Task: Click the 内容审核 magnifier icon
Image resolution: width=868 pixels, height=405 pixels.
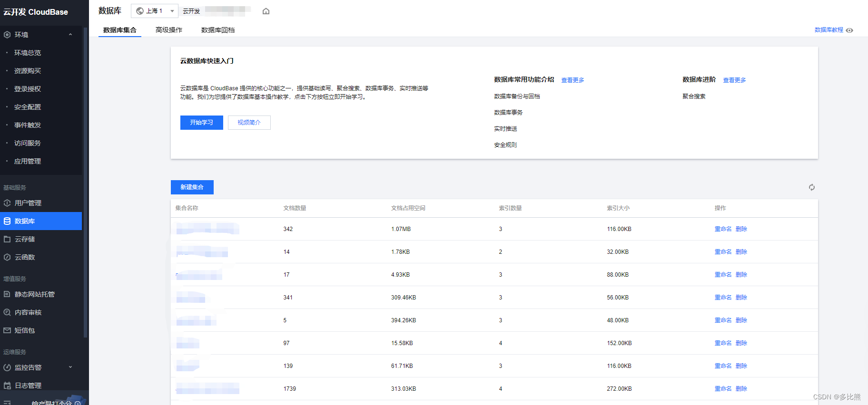Action: coord(7,312)
